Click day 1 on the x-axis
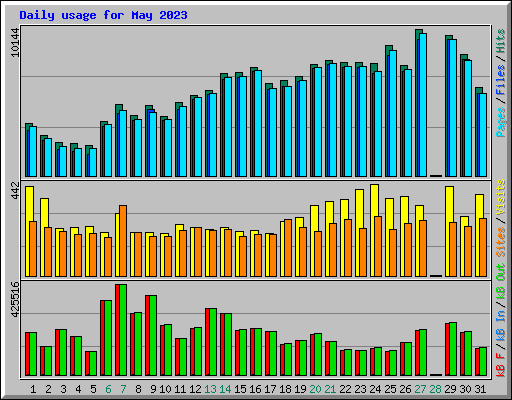This screenshot has width=512, height=400. pos(33,389)
